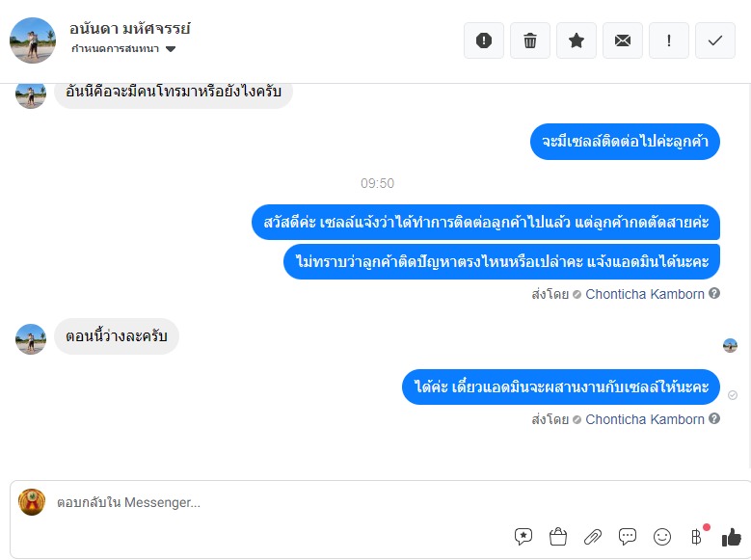This screenshot has height=560, width=751.
Task: Request payment using baht sign icon
Action: coord(697,536)
